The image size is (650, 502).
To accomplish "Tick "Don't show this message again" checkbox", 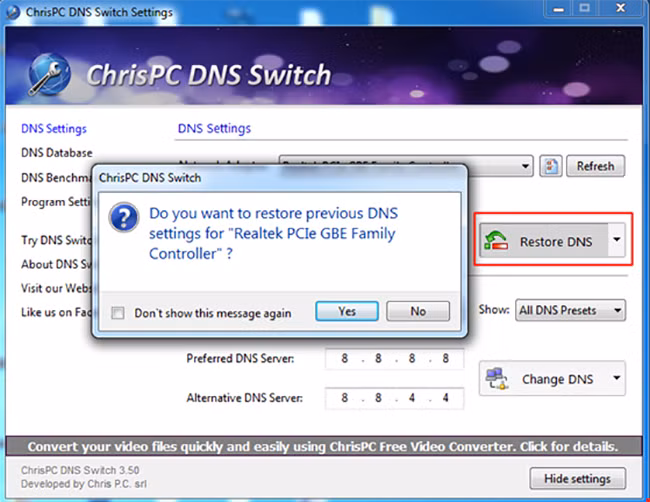I will pyautogui.click(x=118, y=312).
